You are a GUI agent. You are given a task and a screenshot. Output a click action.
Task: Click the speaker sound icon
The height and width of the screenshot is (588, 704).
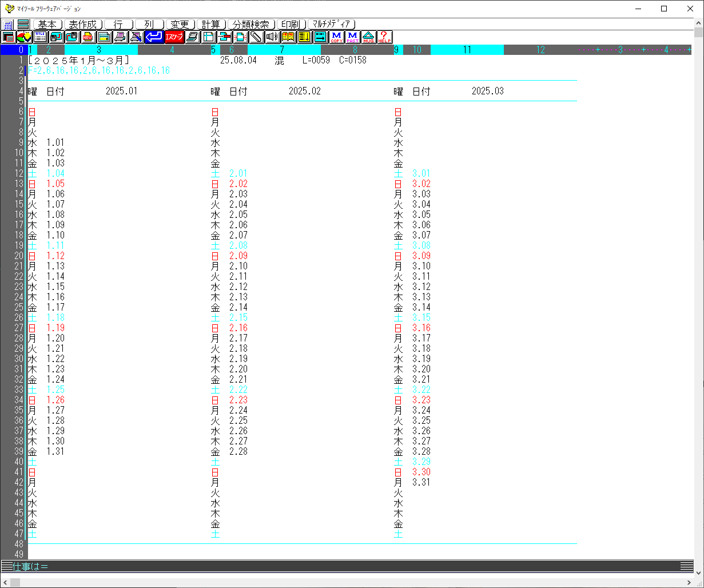[272, 37]
